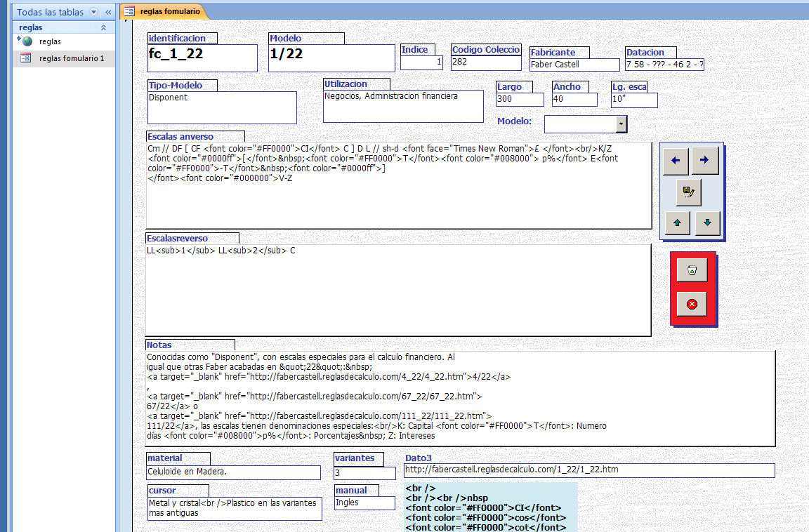Select 'reglas fomulario 1' in navigation pane

click(71, 58)
